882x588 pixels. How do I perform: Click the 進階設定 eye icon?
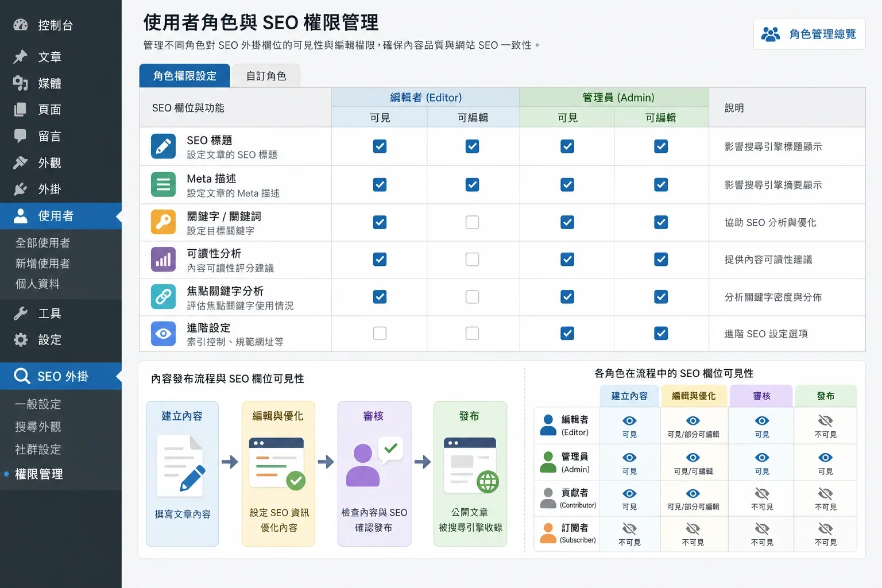[163, 334]
